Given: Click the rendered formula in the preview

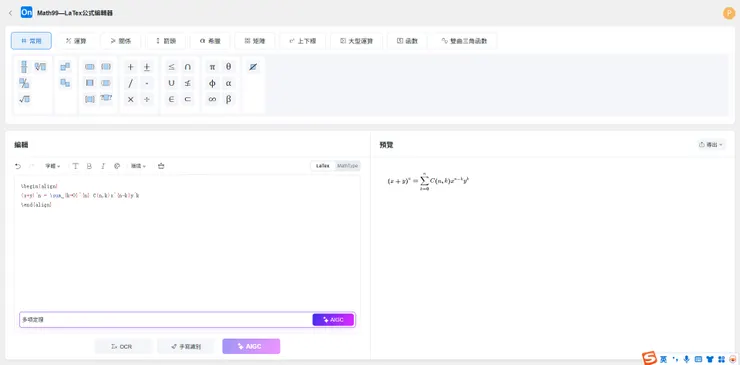Looking at the screenshot, I should pyautogui.click(x=428, y=181).
